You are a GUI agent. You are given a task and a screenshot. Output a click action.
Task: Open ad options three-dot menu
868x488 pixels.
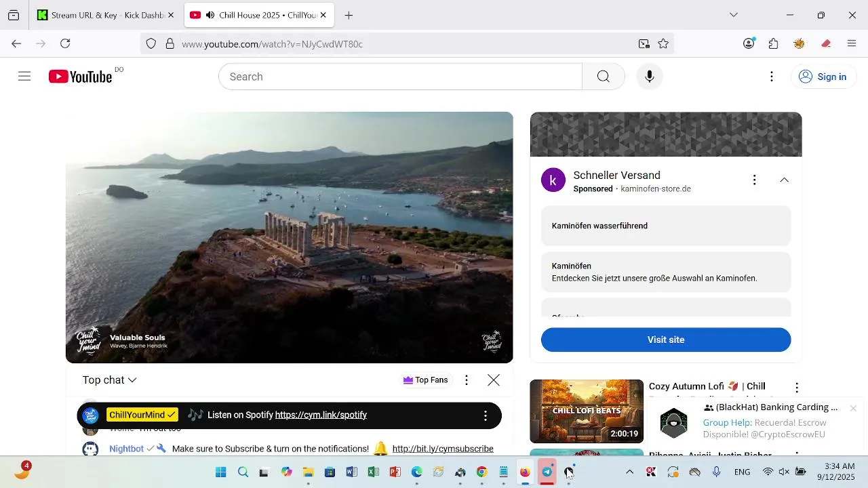(754, 180)
